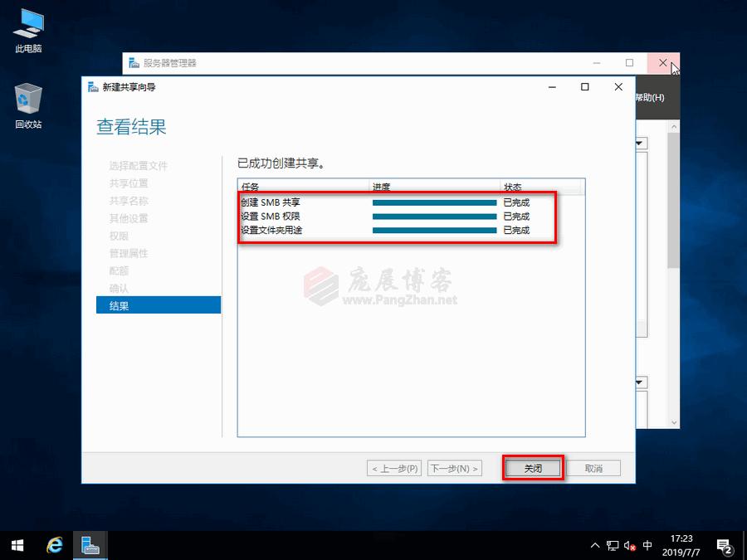Open the Windows Start menu

point(17,546)
